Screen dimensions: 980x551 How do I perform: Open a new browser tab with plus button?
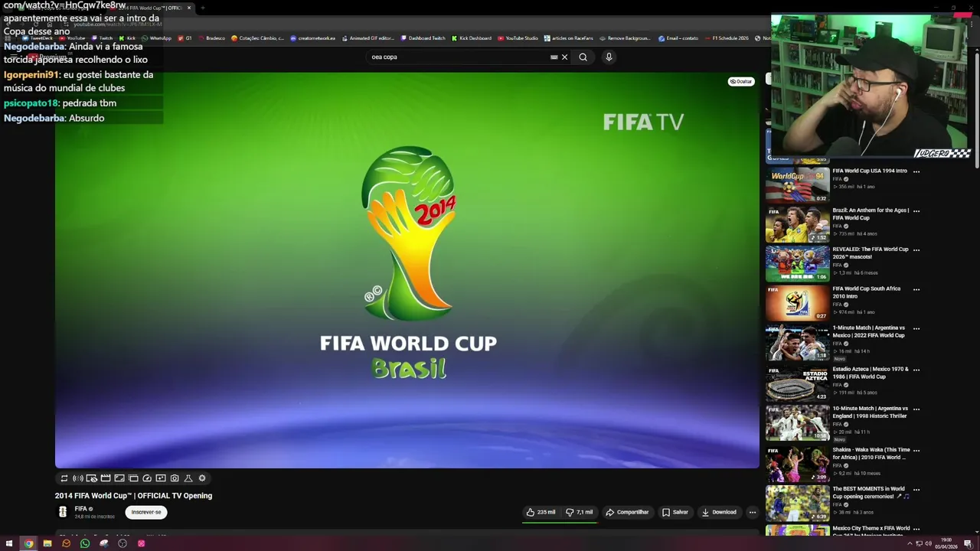(x=202, y=8)
